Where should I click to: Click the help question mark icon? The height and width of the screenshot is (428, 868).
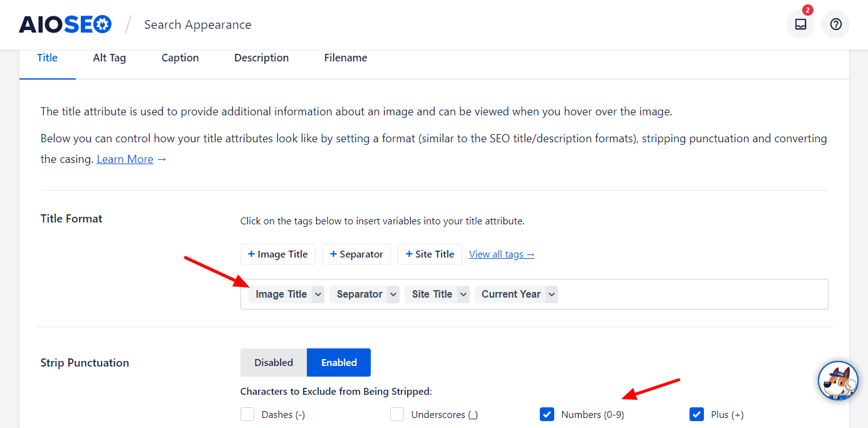click(835, 24)
